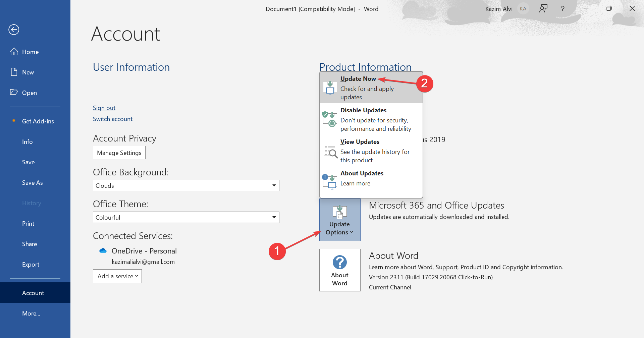Go back using the back arrow icon

pos(14,30)
